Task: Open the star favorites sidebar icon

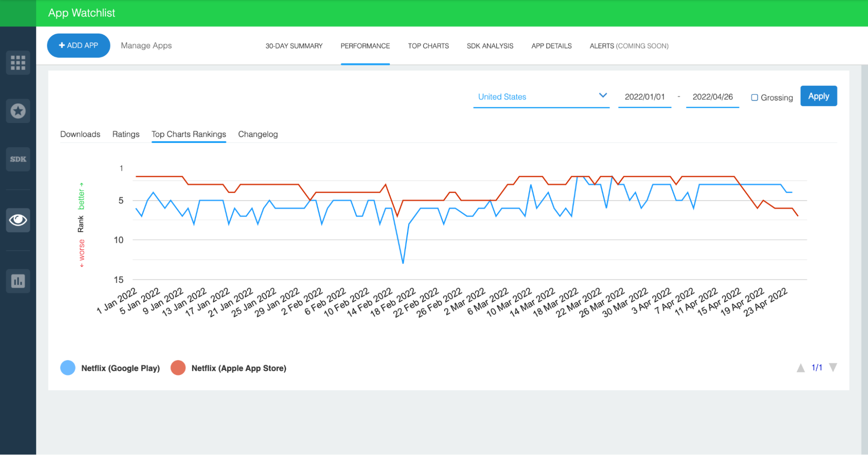Action: (18, 111)
